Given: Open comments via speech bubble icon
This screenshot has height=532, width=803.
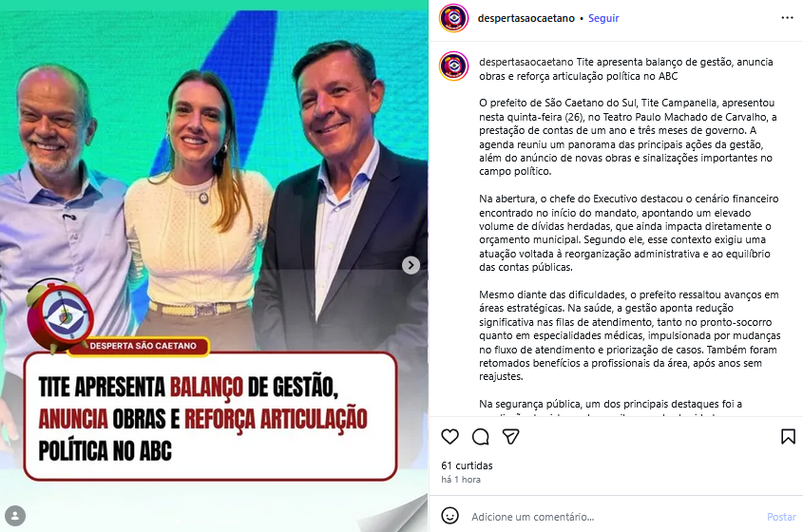Looking at the screenshot, I should coord(480,437).
